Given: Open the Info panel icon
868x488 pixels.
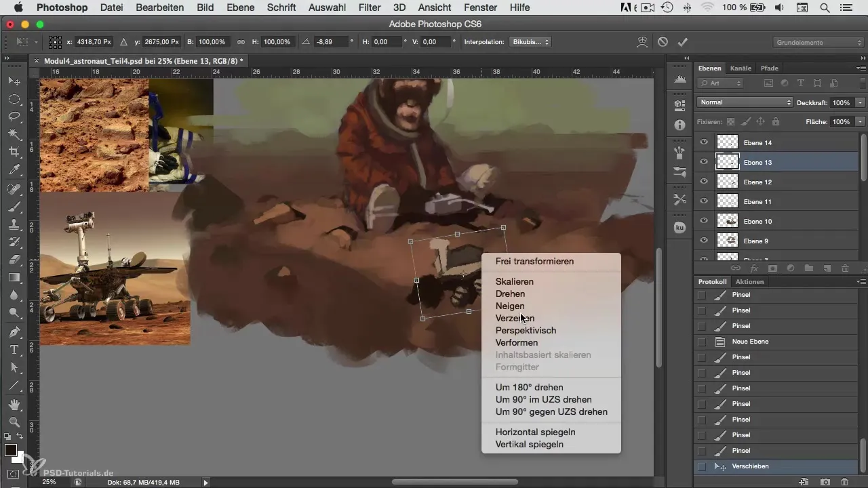Looking at the screenshot, I should tap(680, 125).
